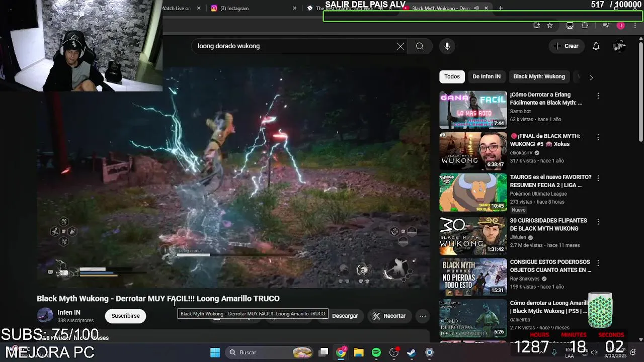Open the Infen IN channel avatar
This screenshot has width=644, height=362.
(45, 316)
